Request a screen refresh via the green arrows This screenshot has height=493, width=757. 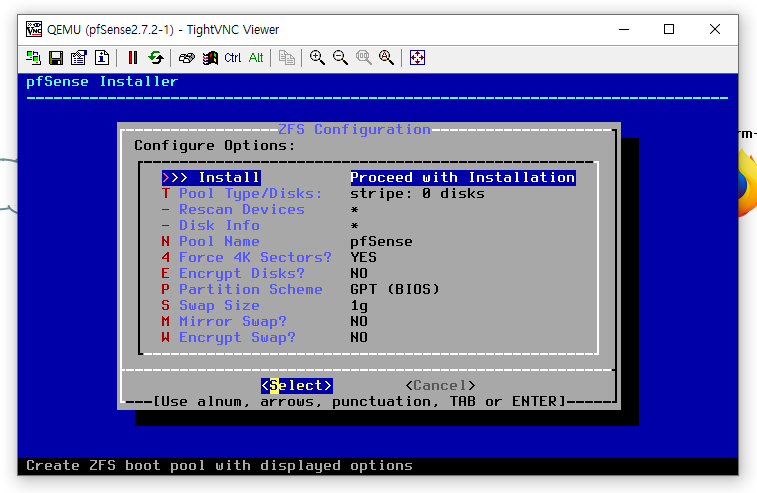coord(155,58)
